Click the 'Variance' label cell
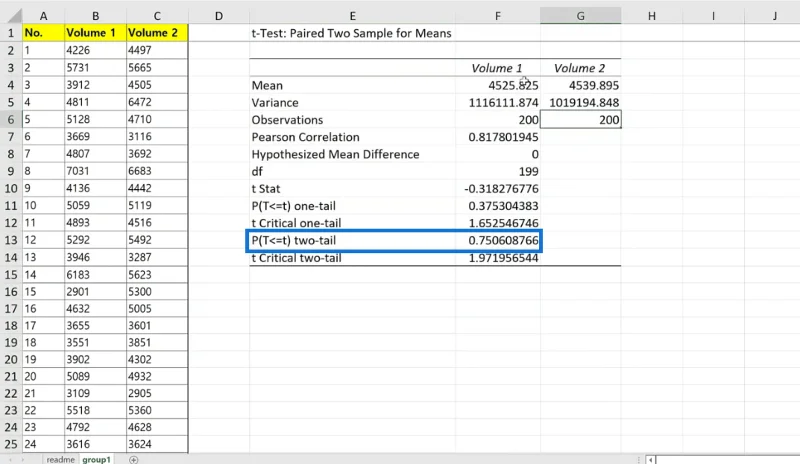The image size is (800, 464). tap(353, 103)
